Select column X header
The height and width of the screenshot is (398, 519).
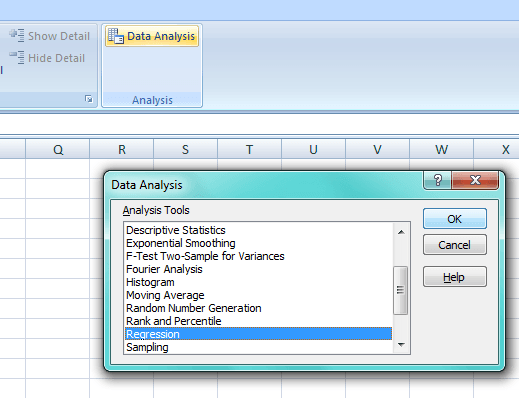497,149
